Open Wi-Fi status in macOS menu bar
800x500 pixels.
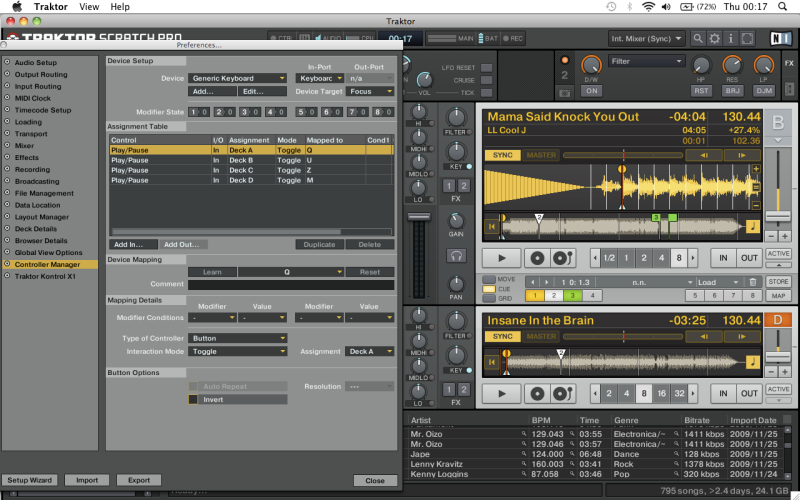point(648,7)
